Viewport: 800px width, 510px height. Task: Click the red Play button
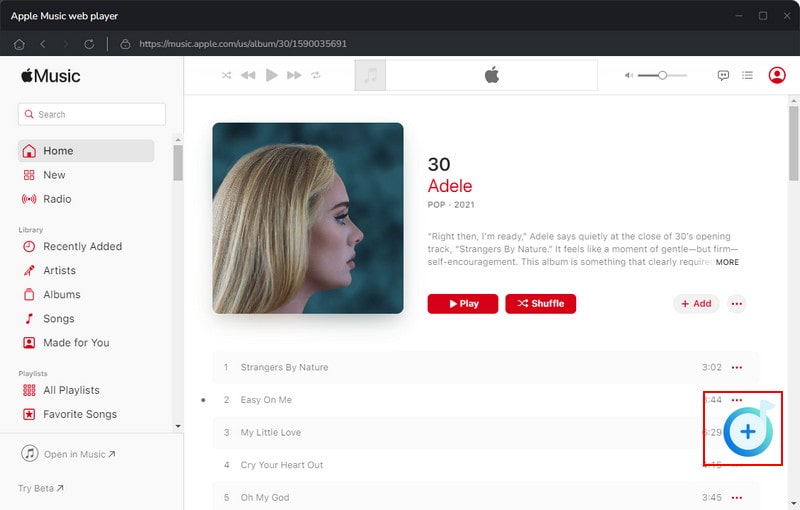(463, 303)
